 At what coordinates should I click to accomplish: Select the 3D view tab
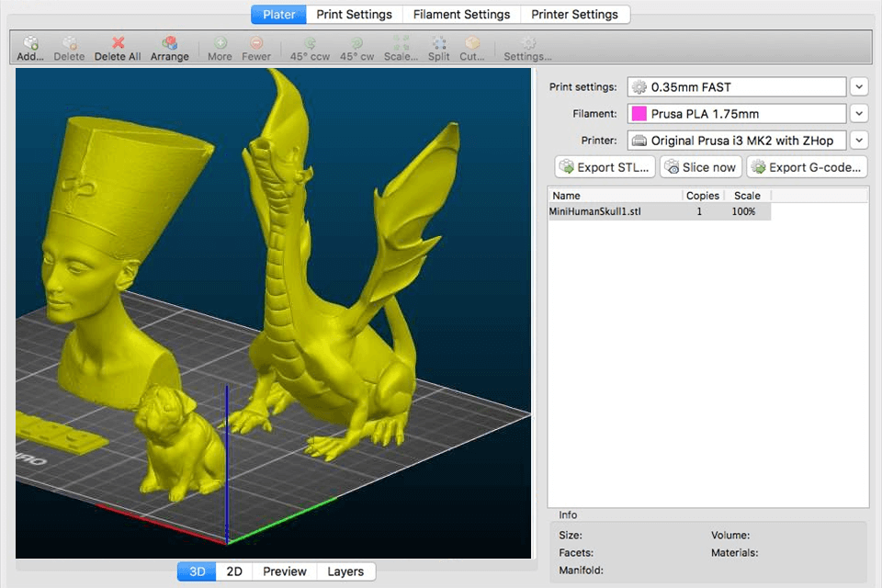tap(197, 571)
